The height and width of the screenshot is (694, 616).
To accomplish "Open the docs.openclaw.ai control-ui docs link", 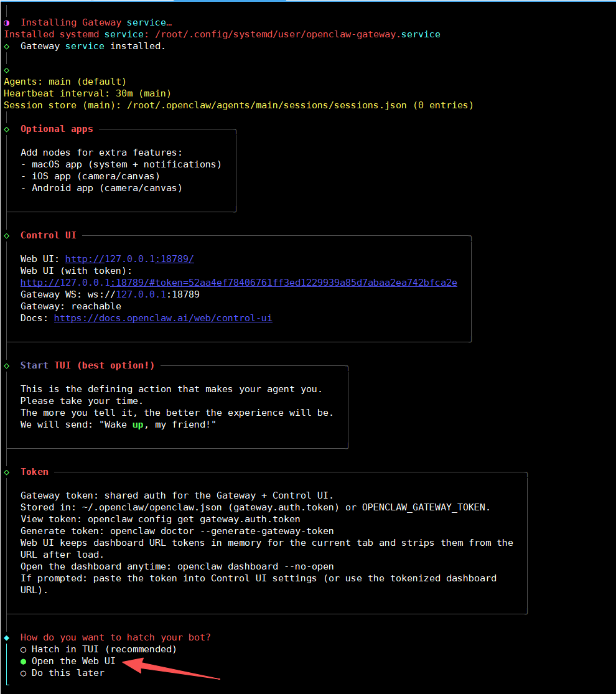I will [x=163, y=318].
